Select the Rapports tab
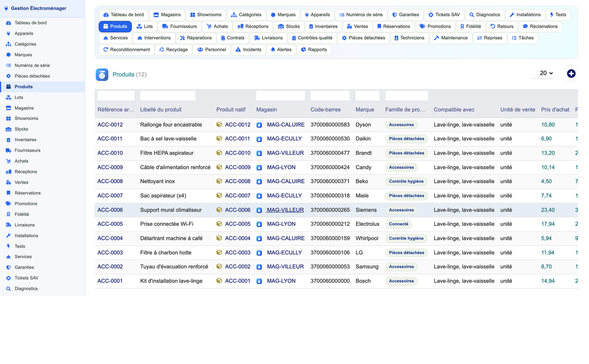Viewport: 589px width, 364px height. pos(313,50)
